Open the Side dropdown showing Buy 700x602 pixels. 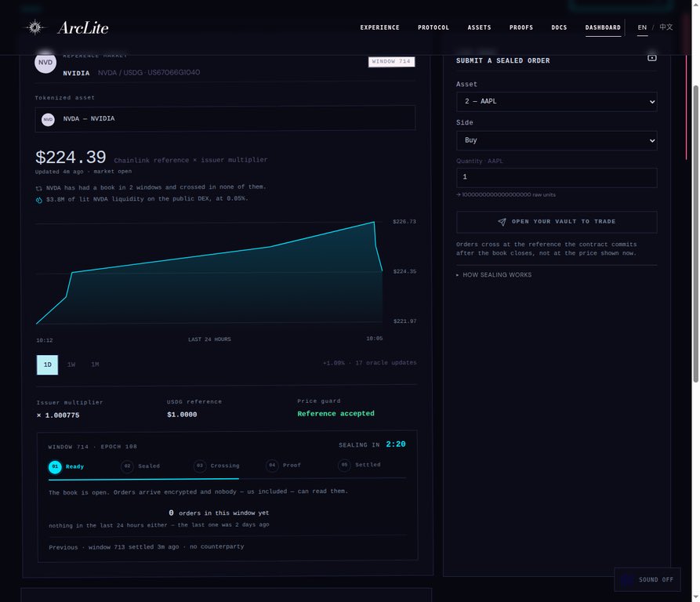coord(557,140)
